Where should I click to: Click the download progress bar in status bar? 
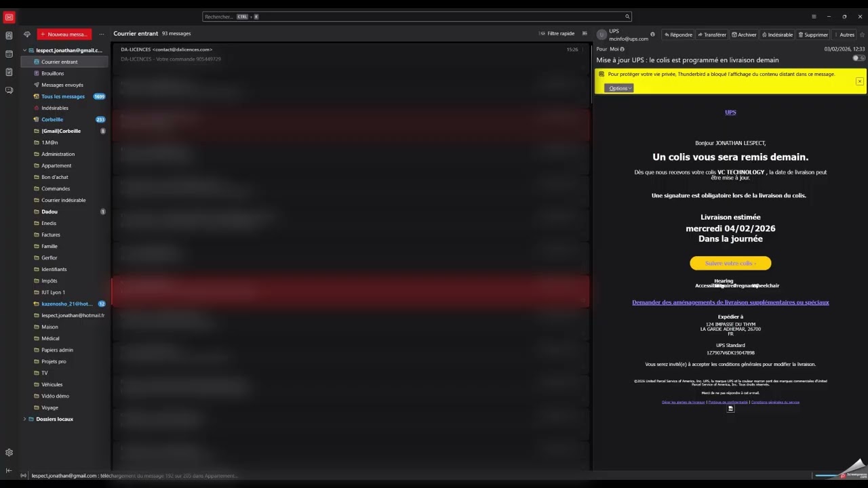pyautogui.click(x=826, y=476)
